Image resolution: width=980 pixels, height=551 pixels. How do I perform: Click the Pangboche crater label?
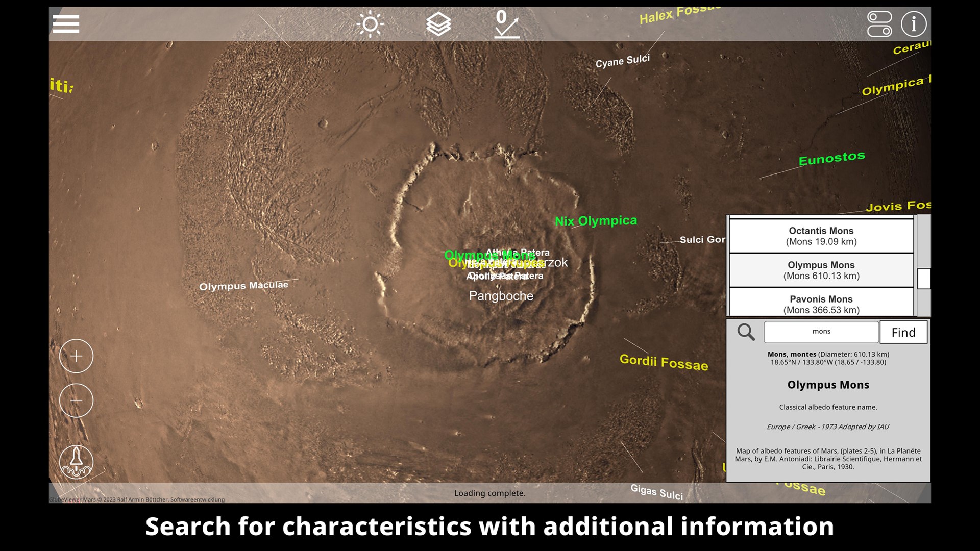point(501,296)
